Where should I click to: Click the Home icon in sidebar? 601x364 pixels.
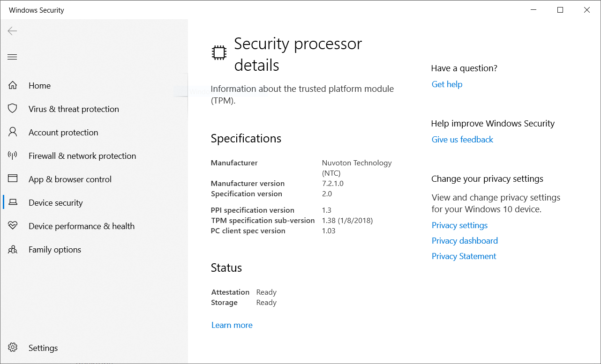[x=13, y=86]
